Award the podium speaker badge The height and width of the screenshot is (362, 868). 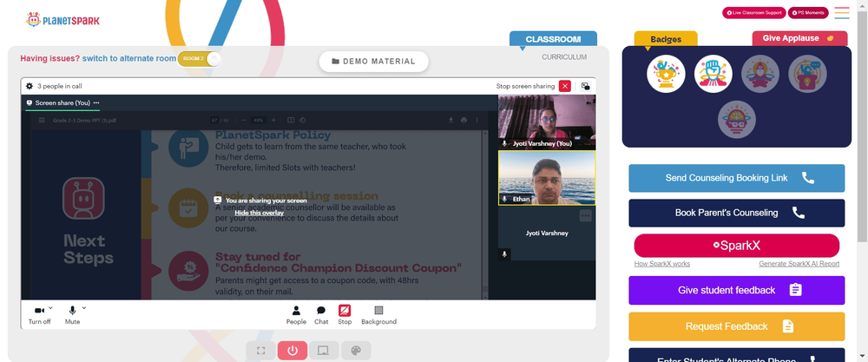tap(807, 74)
